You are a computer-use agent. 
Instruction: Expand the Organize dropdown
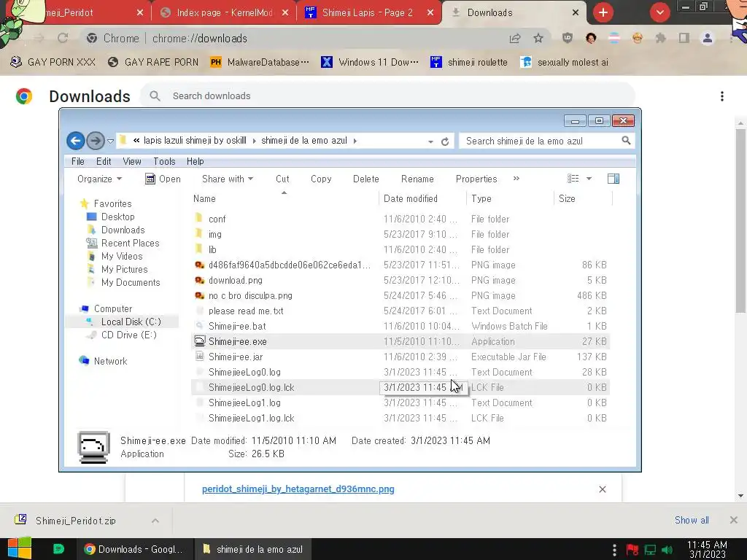click(x=99, y=179)
